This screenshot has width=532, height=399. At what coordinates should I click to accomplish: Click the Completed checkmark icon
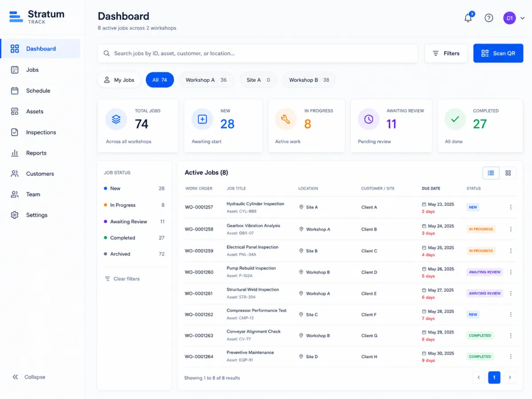(x=455, y=119)
